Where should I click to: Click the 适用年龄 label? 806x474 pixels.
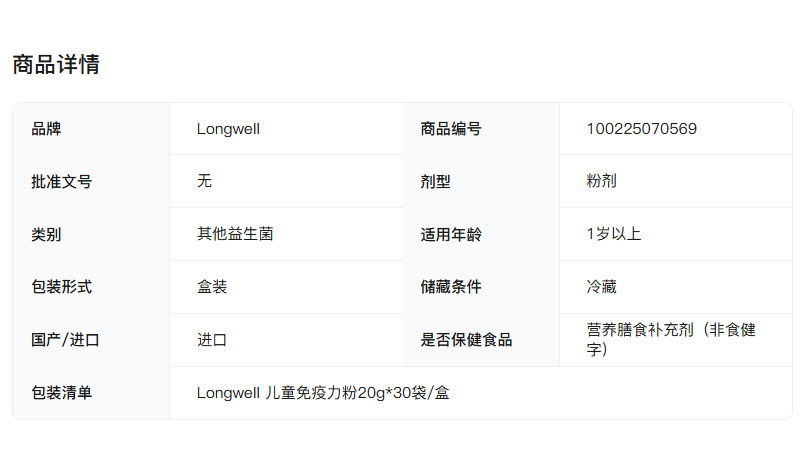tap(451, 235)
